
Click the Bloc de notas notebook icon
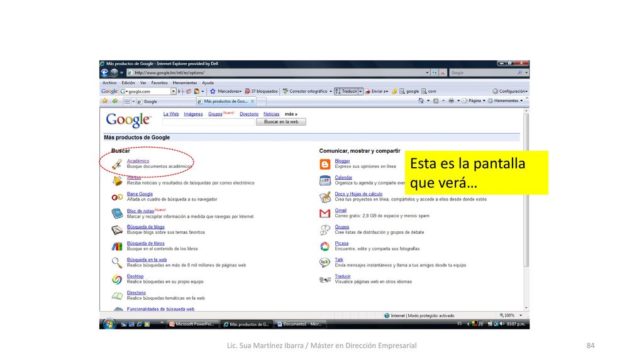(117, 214)
